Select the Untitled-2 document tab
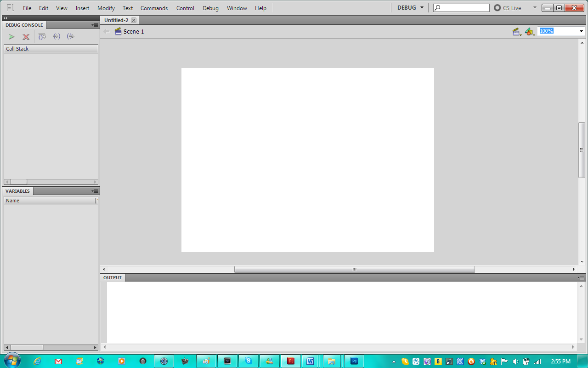The height and width of the screenshot is (368, 588). tap(116, 20)
